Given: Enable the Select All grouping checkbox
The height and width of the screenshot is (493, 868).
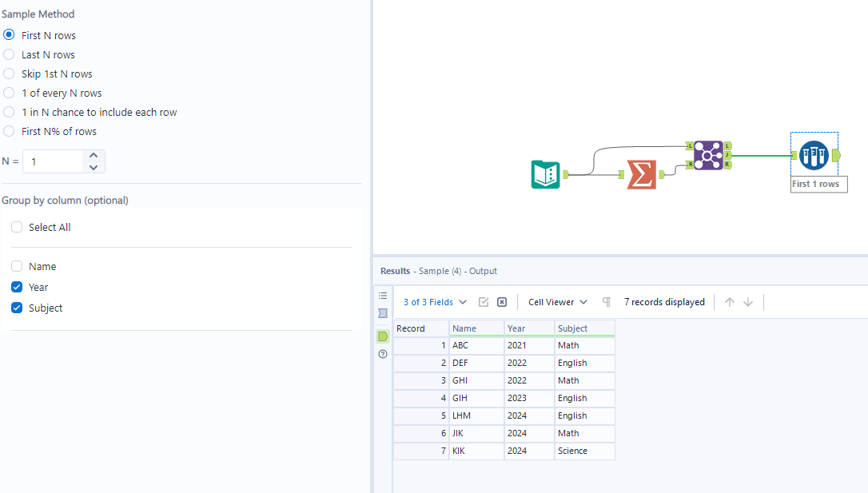Looking at the screenshot, I should tap(16, 226).
